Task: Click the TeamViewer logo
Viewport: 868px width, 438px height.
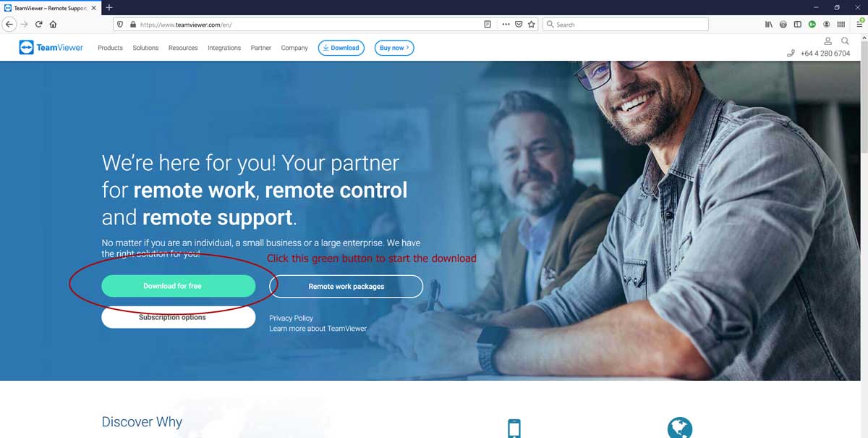Action: 51,48
